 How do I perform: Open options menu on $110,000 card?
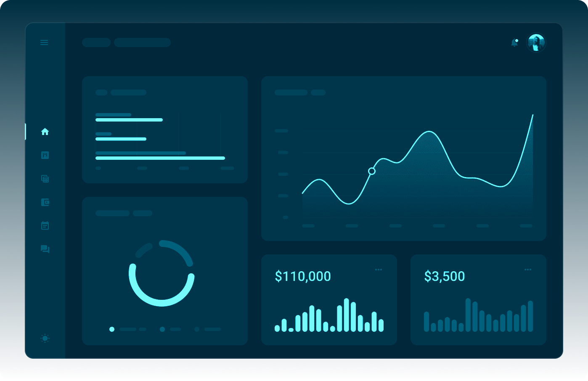(379, 270)
